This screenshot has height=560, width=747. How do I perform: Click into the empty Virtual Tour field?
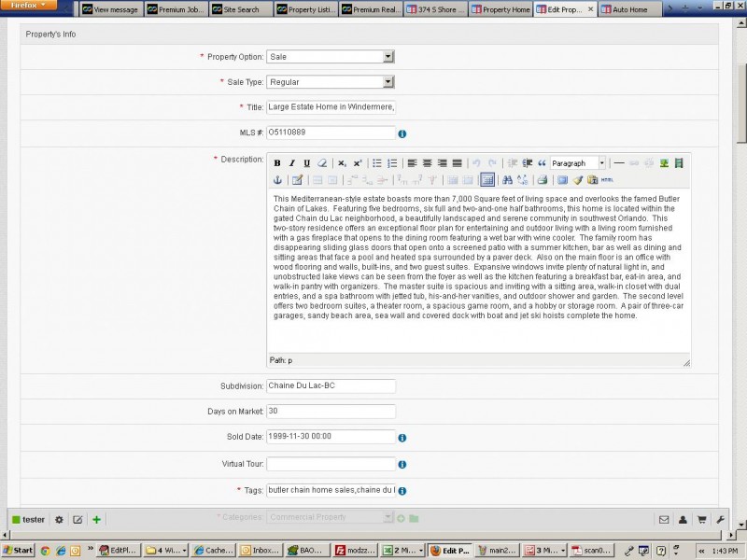[x=331, y=463]
